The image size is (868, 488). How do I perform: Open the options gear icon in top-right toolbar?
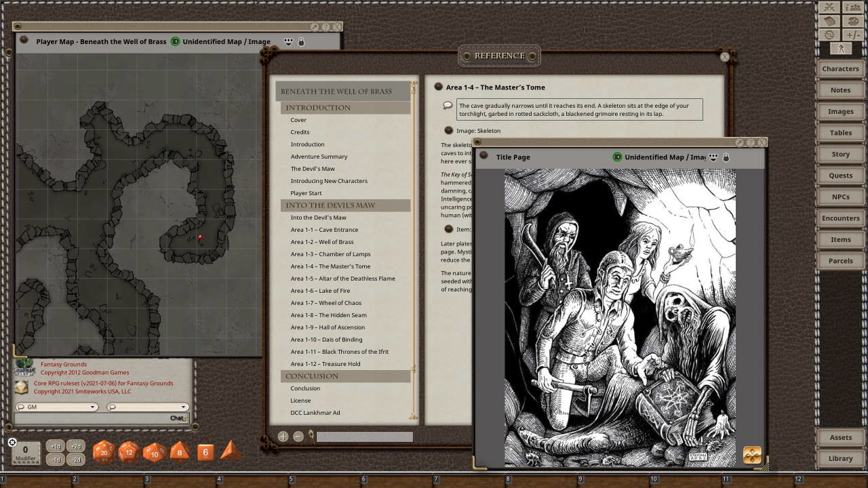[829, 34]
